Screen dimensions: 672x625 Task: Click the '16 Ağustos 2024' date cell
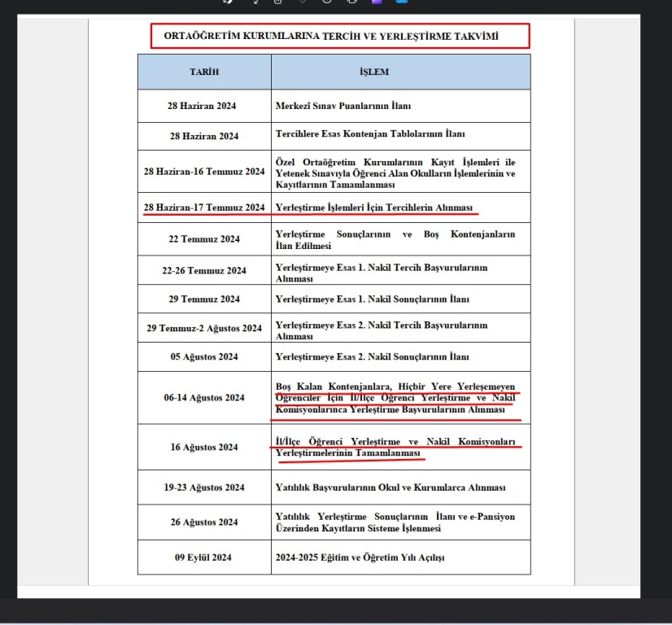click(x=204, y=447)
